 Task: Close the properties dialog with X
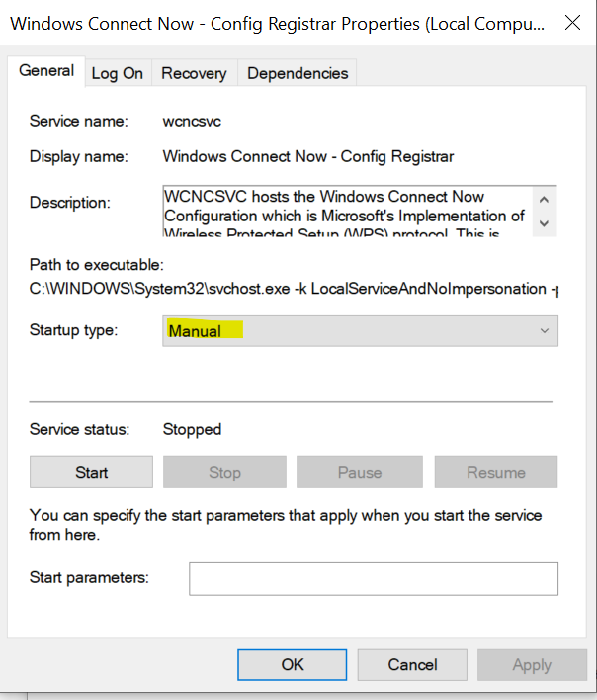tap(572, 23)
